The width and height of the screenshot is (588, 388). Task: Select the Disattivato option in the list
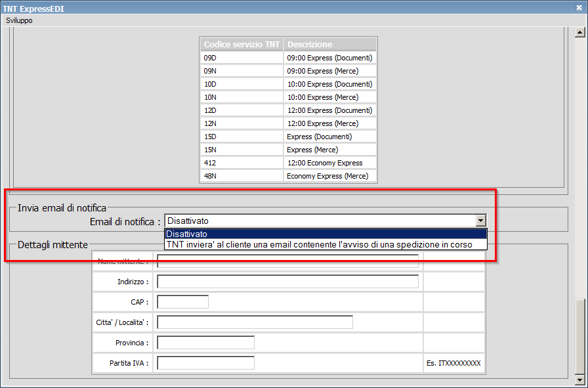325,234
